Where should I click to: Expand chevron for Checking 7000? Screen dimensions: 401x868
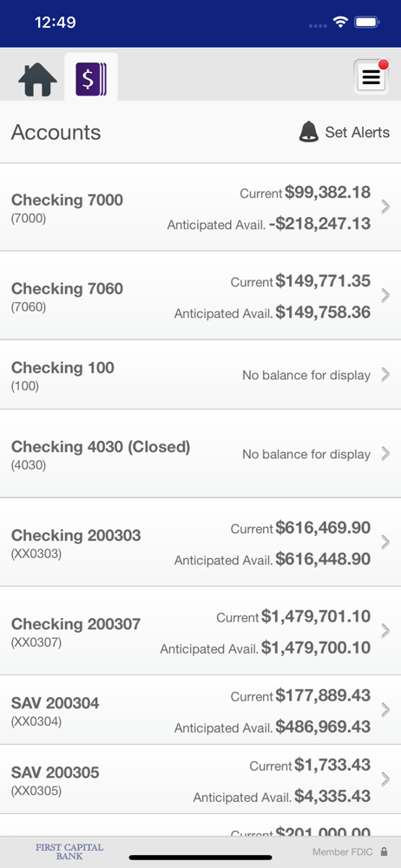coord(385,207)
